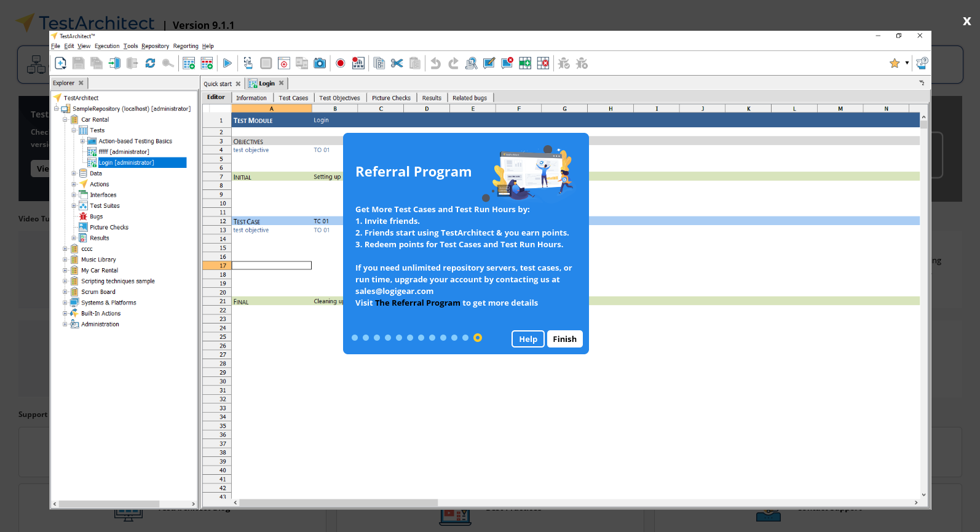This screenshot has height=532, width=980.
Task: Open the Reporting menu
Action: [186, 46]
